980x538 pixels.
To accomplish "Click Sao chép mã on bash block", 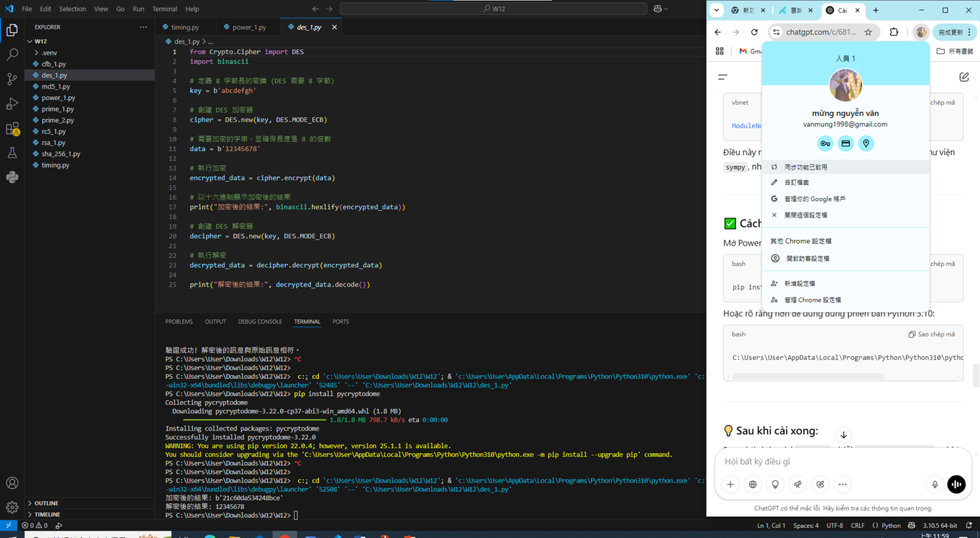I will [x=931, y=334].
